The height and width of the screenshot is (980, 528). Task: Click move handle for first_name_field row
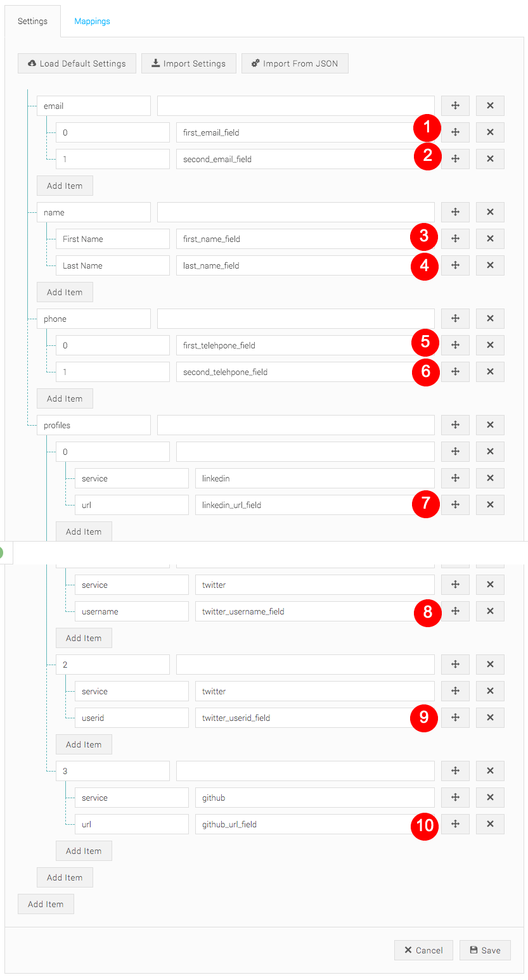455,239
